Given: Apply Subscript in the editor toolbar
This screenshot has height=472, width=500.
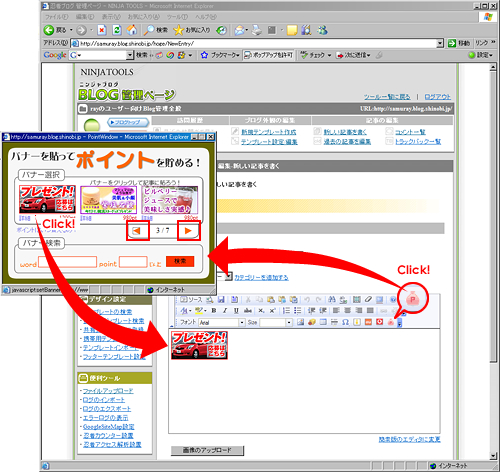Looking at the screenshot, I should pyautogui.click(x=261, y=311).
